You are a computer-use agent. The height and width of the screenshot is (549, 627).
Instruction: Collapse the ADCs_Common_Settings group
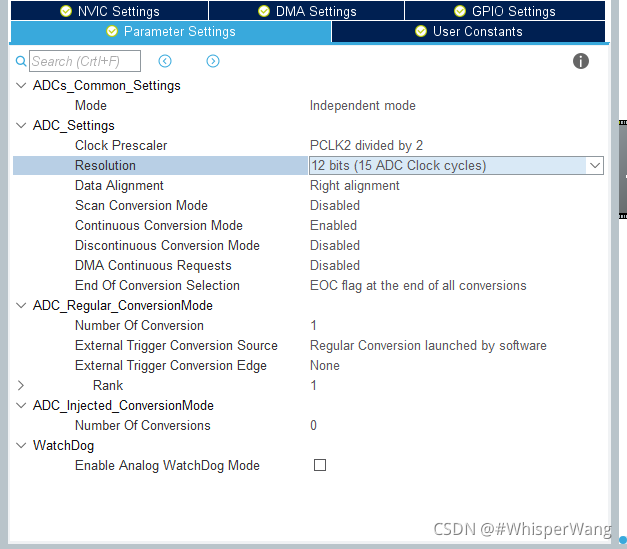(x=21, y=85)
